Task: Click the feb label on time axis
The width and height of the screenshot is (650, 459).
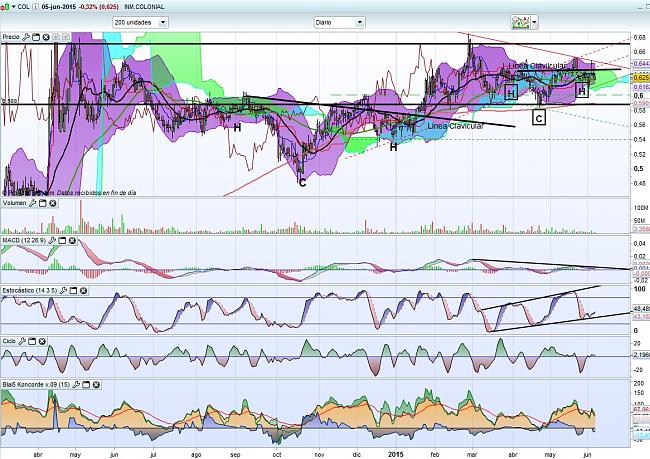Action: [x=434, y=454]
